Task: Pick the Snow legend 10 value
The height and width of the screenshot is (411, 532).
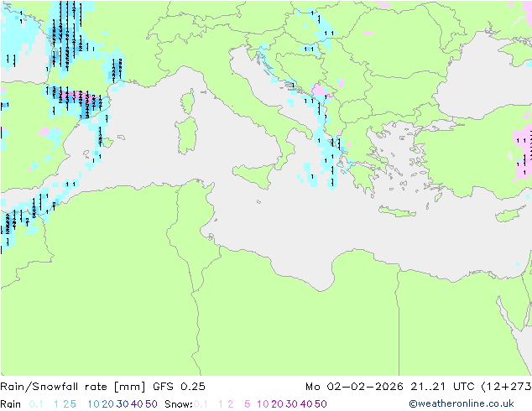Action: click(263, 404)
